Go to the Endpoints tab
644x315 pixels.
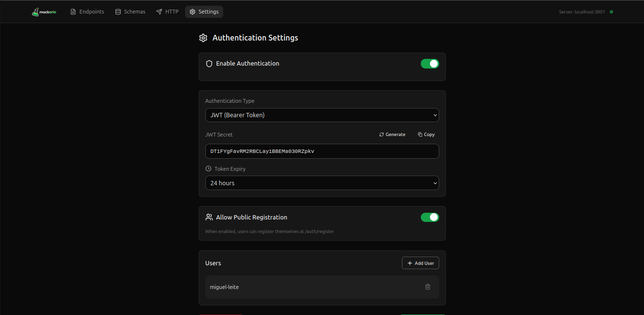coord(87,12)
